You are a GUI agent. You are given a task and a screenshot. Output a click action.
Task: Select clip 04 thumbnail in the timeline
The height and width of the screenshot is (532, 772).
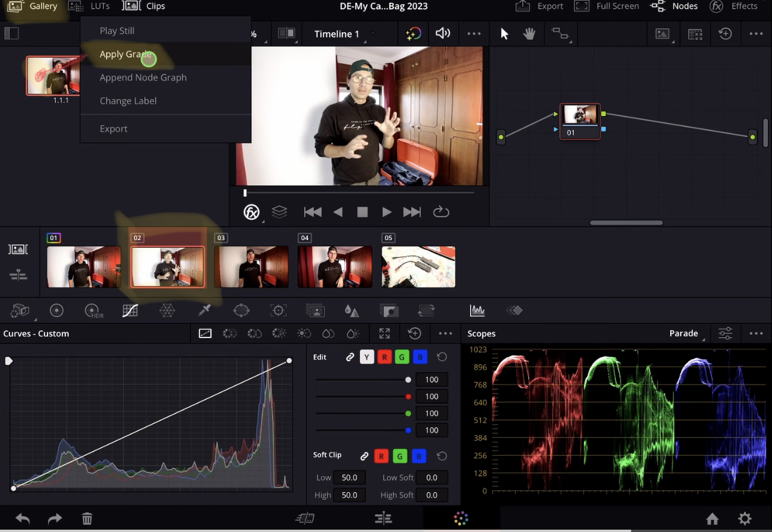coord(335,267)
